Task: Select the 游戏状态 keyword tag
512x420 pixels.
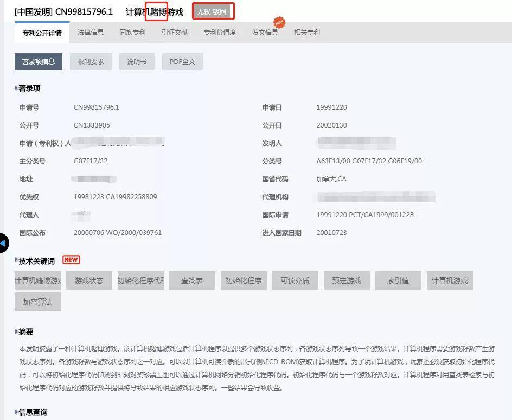Action: tap(89, 281)
